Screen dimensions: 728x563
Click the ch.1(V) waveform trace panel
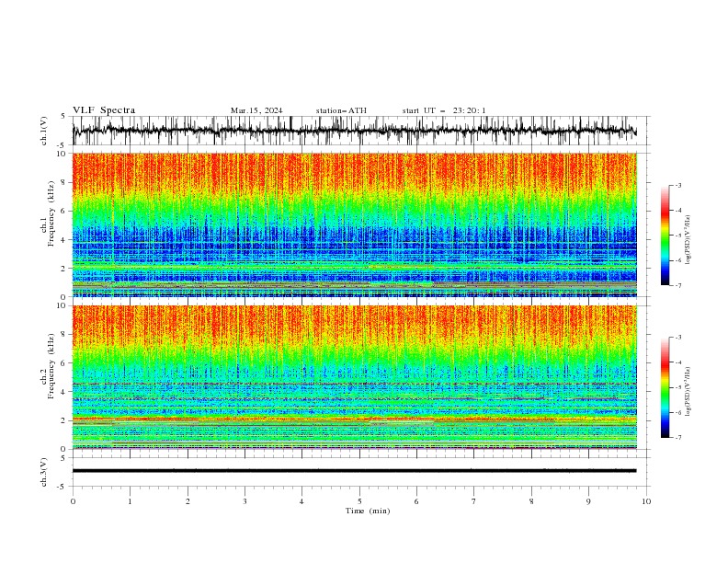361,131
